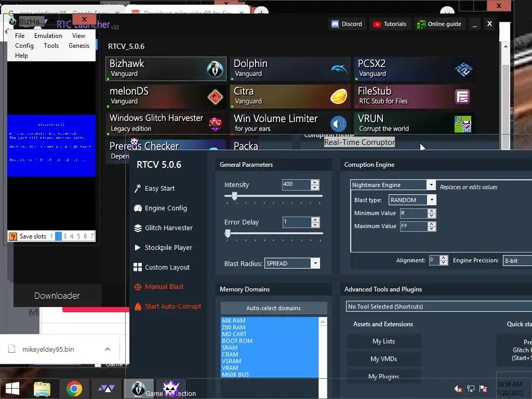Expand the mikeyeldey95.bin download chevron
This screenshot has width=532, height=399.
(108, 349)
